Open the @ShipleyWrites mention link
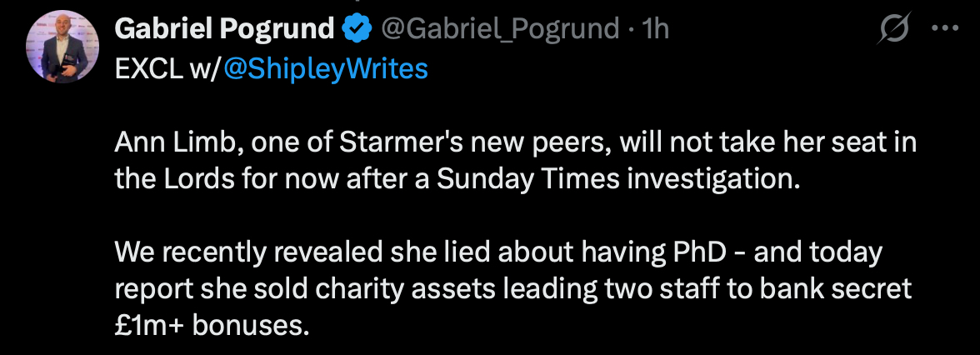Viewport: 980px width, 355px height. pos(325,69)
